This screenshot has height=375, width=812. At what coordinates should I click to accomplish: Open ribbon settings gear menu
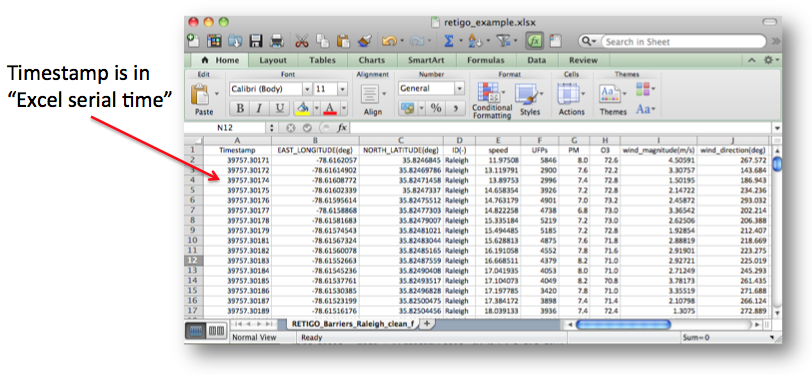(770, 60)
